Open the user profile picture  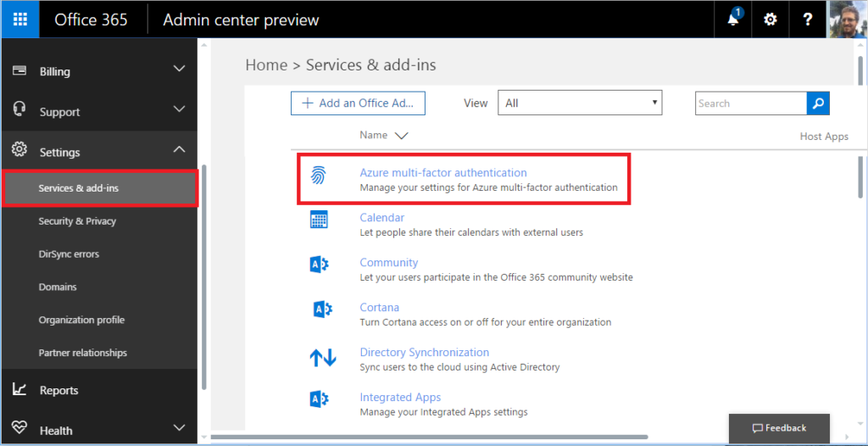tap(846, 20)
